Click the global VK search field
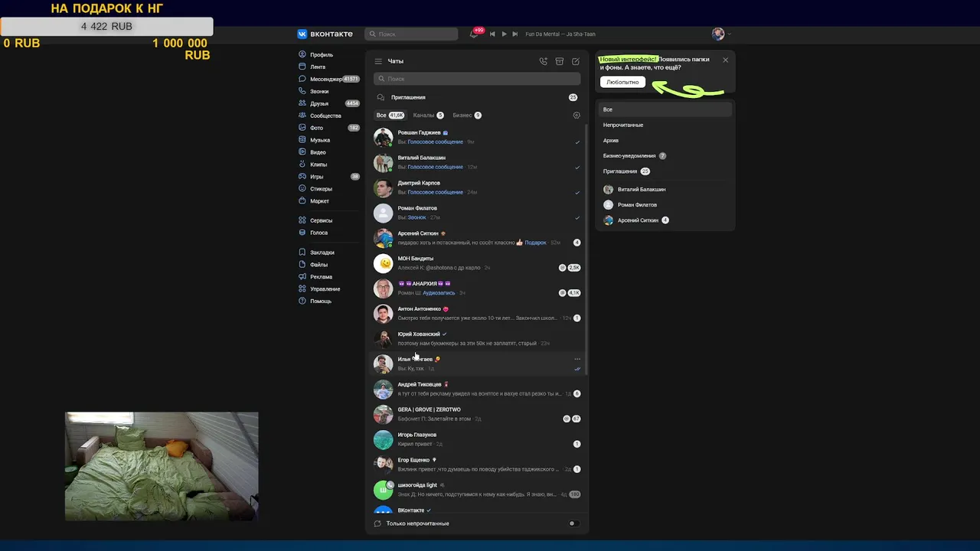980x551 pixels. pos(411,34)
